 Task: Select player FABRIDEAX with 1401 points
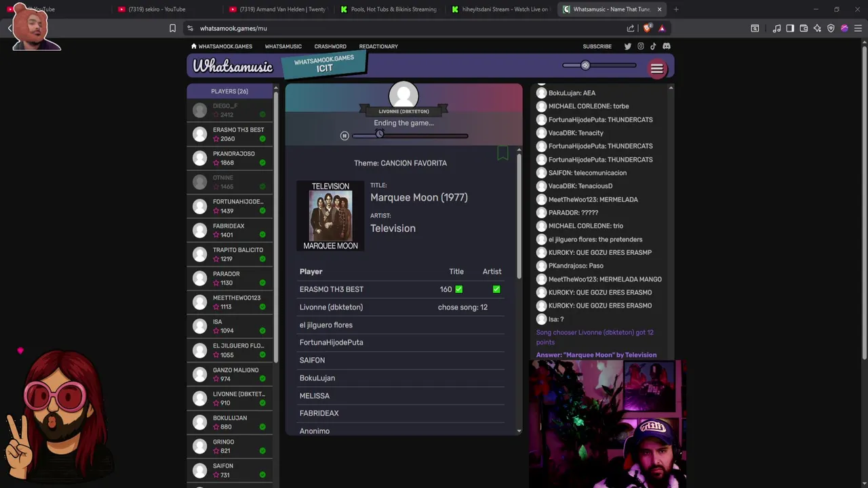click(x=230, y=230)
